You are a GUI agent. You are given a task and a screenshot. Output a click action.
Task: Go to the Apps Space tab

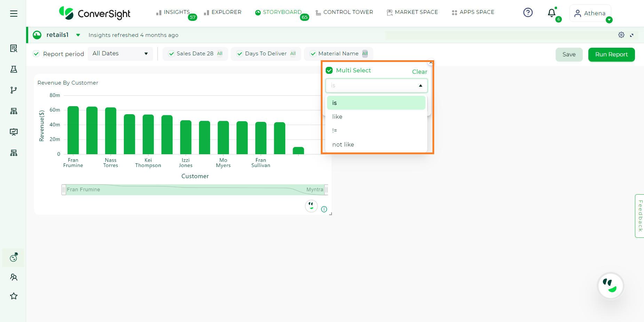[x=473, y=12]
